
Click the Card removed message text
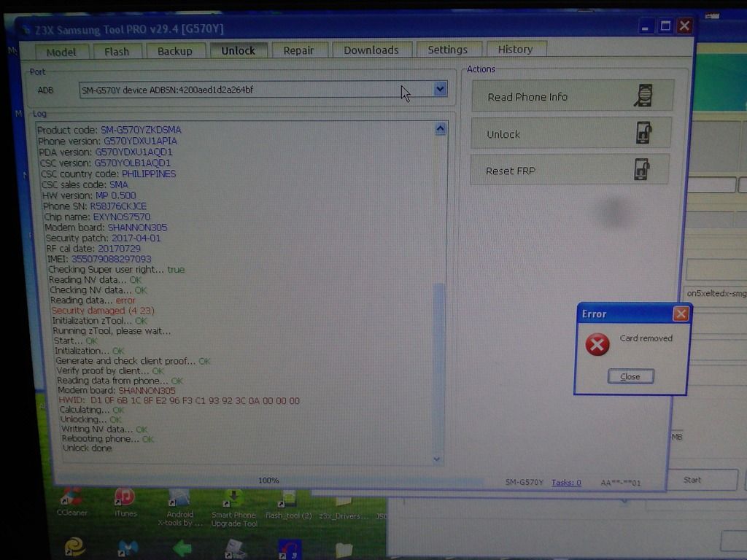coord(646,338)
